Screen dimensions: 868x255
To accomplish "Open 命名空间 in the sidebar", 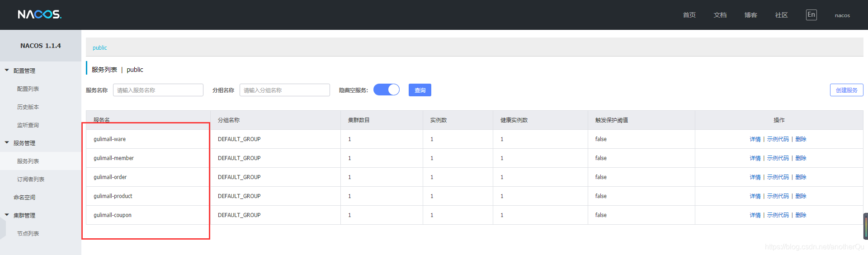I will [x=24, y=198].
